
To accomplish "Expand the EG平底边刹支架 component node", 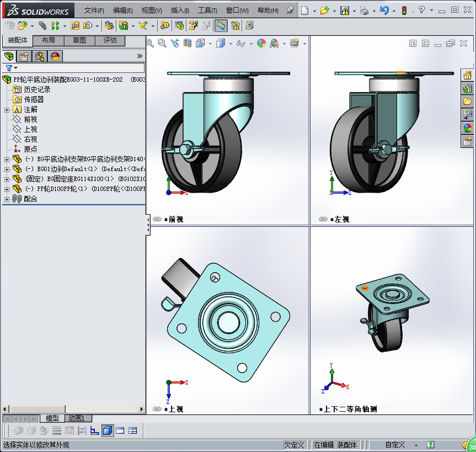I will click(7, 159).
